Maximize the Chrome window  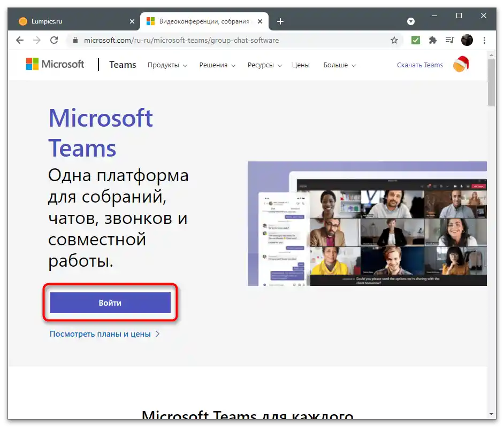pyautogui.click(x=459, y=15)
